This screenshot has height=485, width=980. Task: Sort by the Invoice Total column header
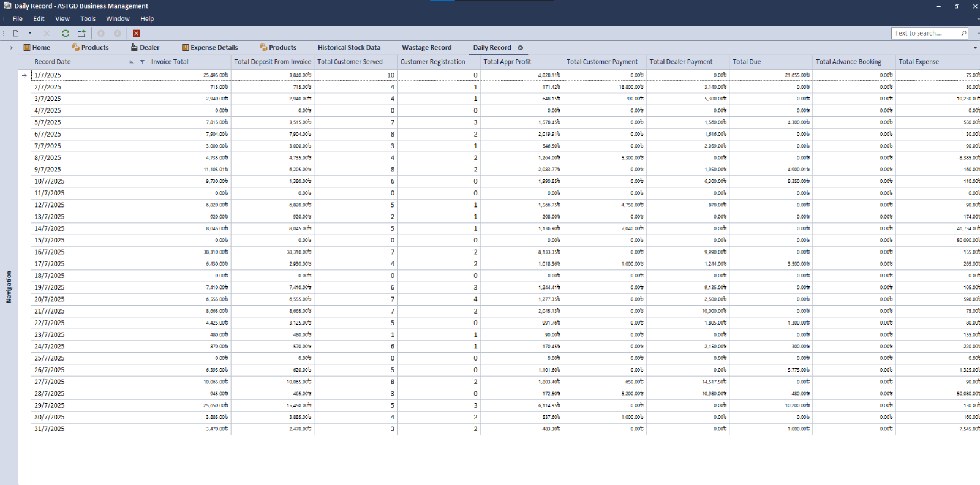pos(189,62)
